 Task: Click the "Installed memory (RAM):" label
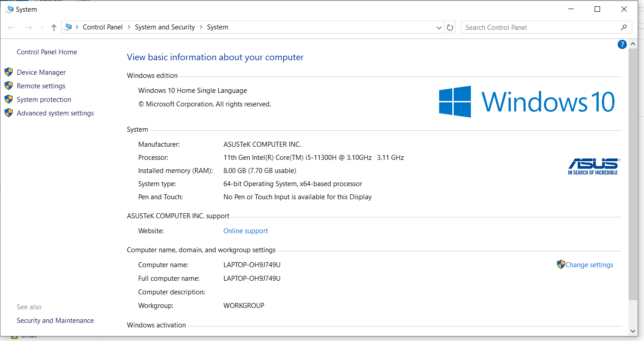[x=175, y=171]
